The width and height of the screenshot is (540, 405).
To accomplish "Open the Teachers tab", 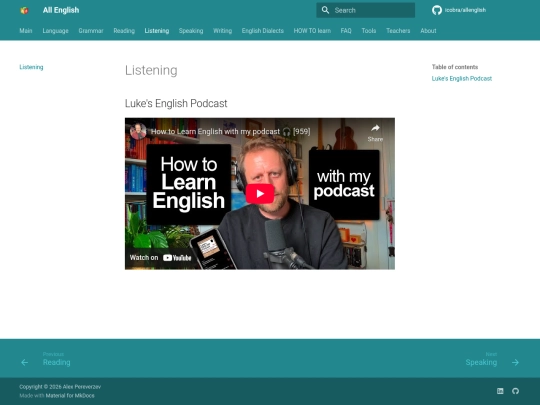I will pyautogui.click(x=398, y=31).
